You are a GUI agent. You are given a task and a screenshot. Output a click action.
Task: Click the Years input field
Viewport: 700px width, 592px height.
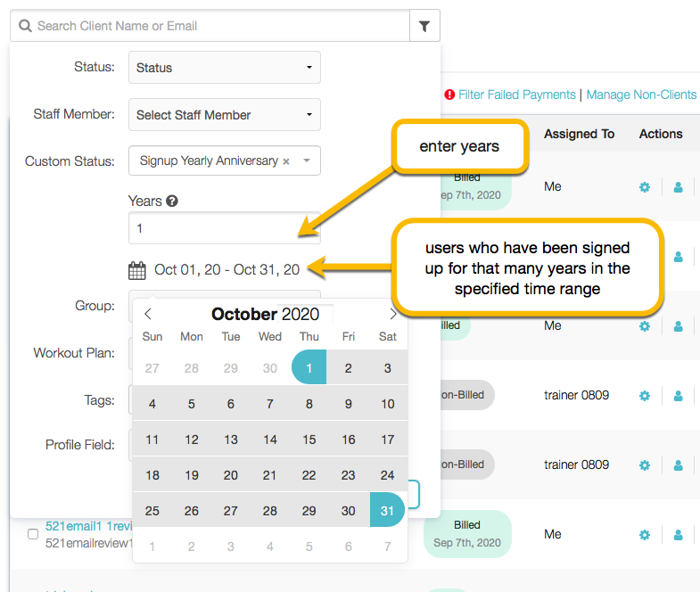[x=225, y=228]
